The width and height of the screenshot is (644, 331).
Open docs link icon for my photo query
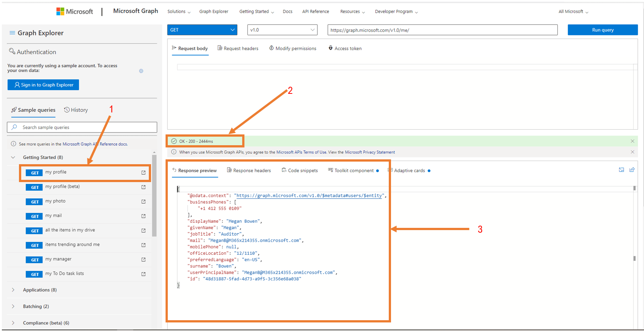[x=143, y=201]
